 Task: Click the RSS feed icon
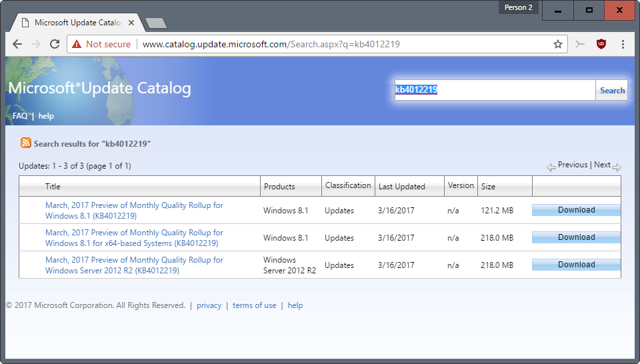pyautogui.click(x=26, y=143)
